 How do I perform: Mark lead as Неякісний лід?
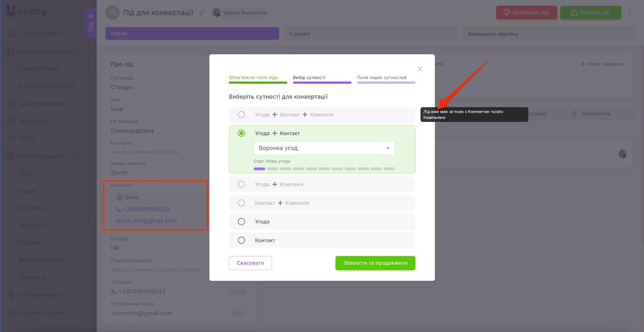pyautogui.click(x=527, y=12)
